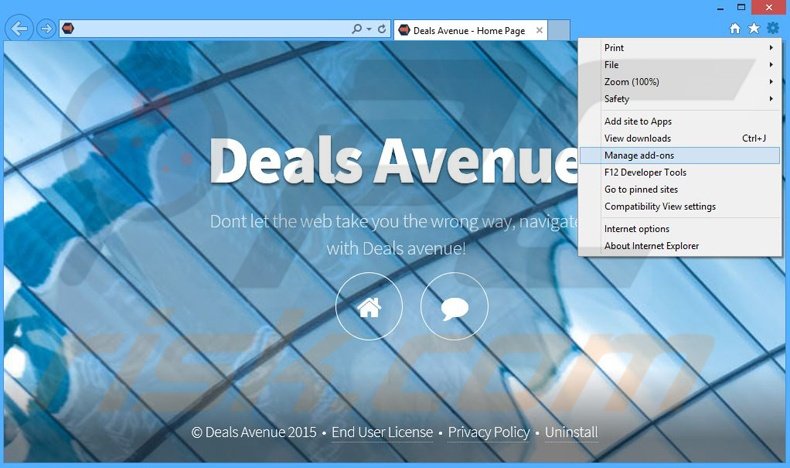Viewport: 790px width, 468px height.
Task: Select View downloads menu entry
Action: (x=680, y=138)
